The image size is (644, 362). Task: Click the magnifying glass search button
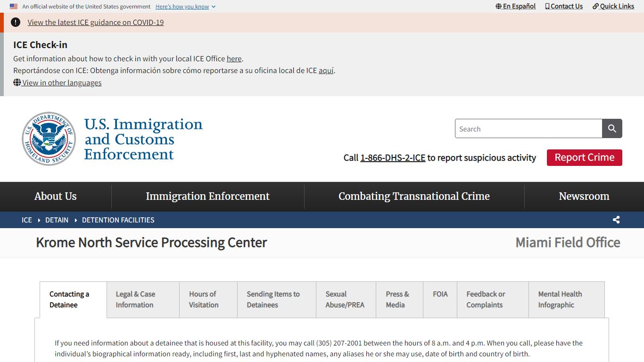(612, 129)
